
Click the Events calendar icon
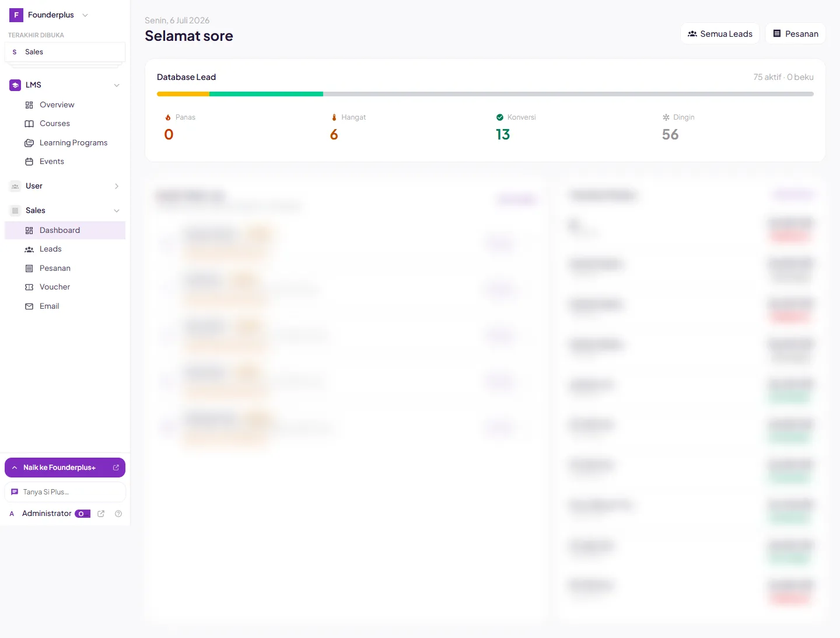pyautogui.click(x=29, y=162)
